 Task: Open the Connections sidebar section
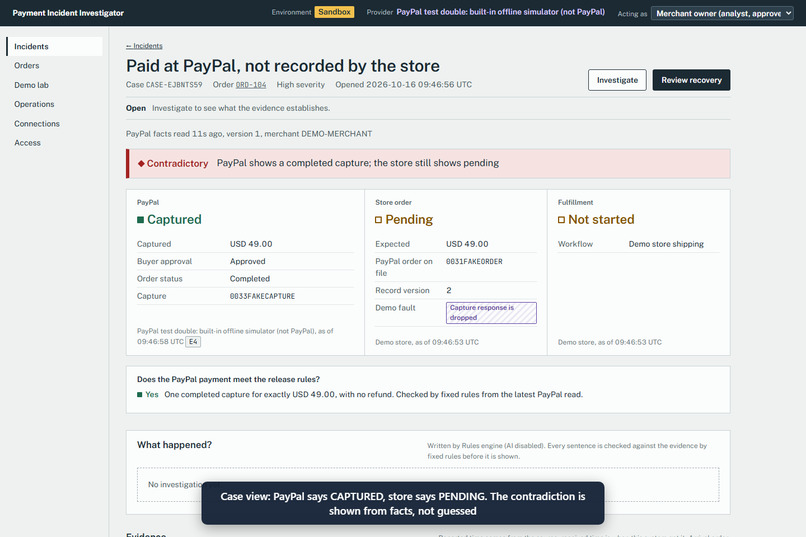click(x=37, y=123)
